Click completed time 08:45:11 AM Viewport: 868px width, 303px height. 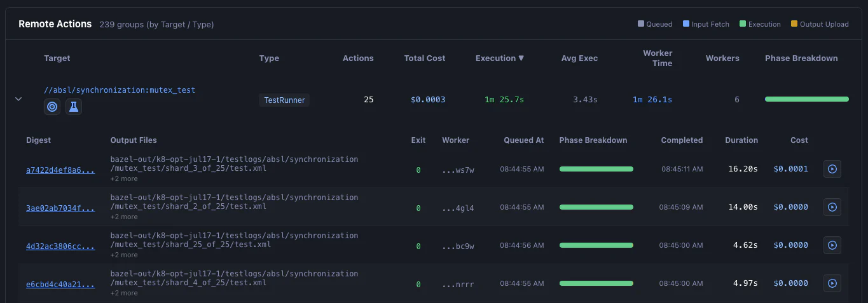(682, 170)
